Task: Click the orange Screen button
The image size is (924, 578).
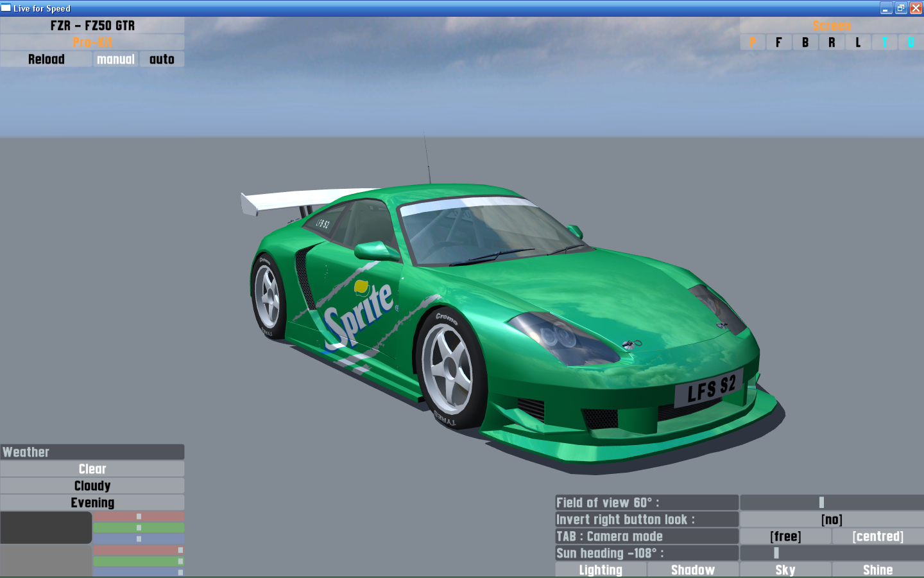Action: click(x=832, y=26)
